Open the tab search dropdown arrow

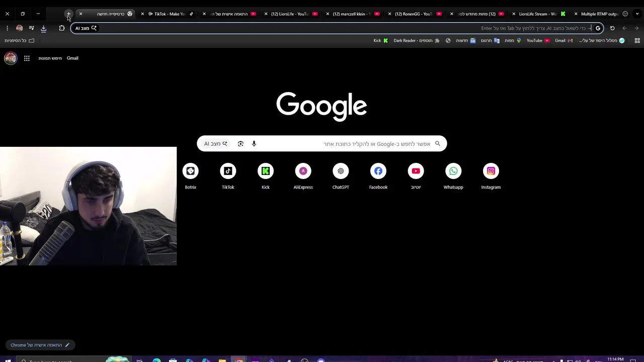[x=637, y=14]
